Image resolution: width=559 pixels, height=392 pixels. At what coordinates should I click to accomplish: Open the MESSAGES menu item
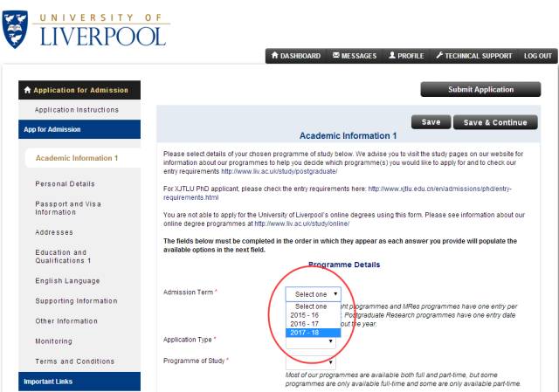coord(355,56)
